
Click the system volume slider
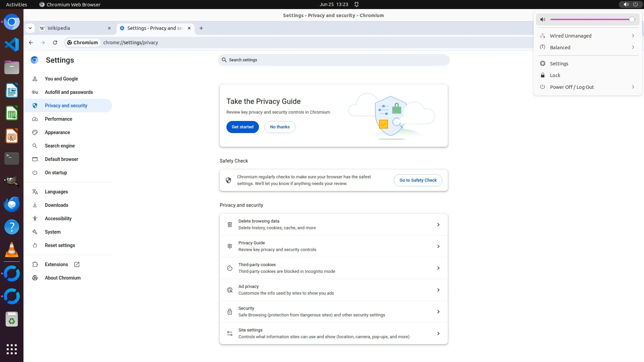(590, 19)
